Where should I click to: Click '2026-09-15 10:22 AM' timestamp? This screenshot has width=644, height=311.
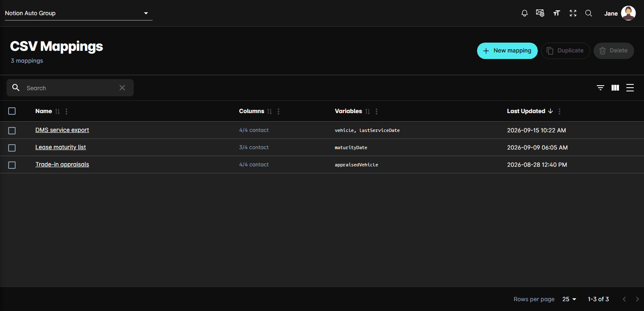537,130
